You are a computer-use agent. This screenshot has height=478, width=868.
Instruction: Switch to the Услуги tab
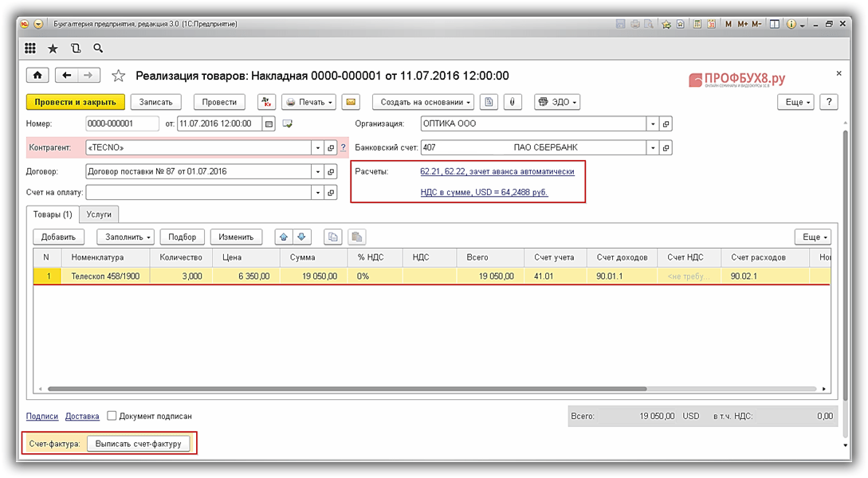[100, 214]
